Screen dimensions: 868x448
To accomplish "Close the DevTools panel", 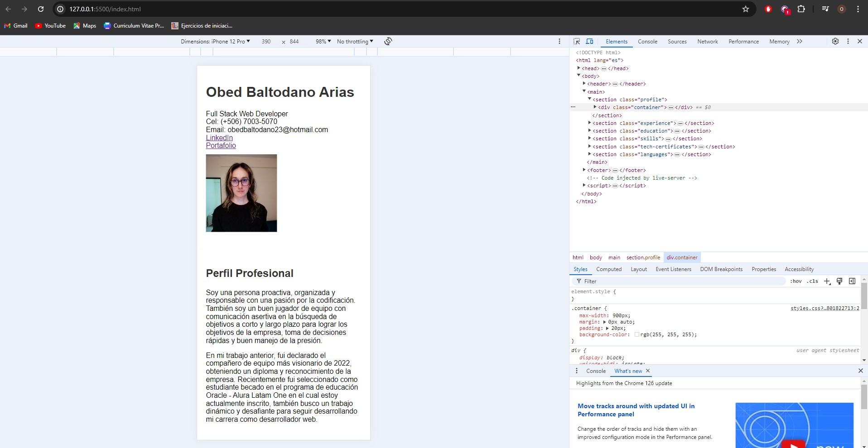I will tap(860, 41).
